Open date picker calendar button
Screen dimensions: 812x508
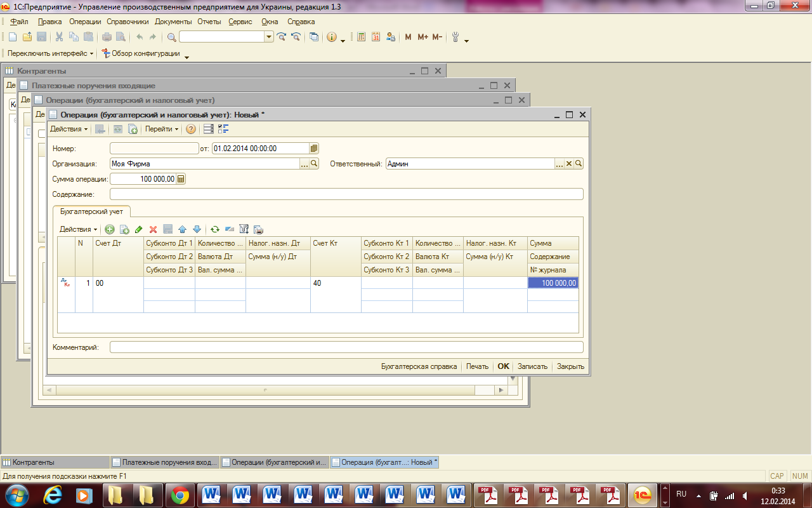314,149
